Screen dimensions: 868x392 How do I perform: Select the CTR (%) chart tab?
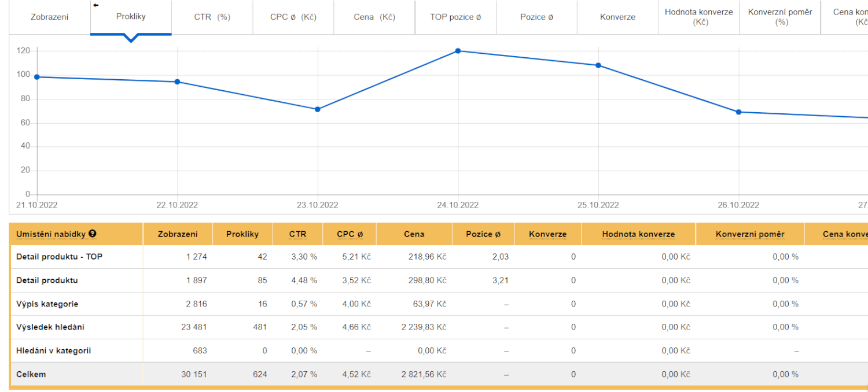[212, 17]
